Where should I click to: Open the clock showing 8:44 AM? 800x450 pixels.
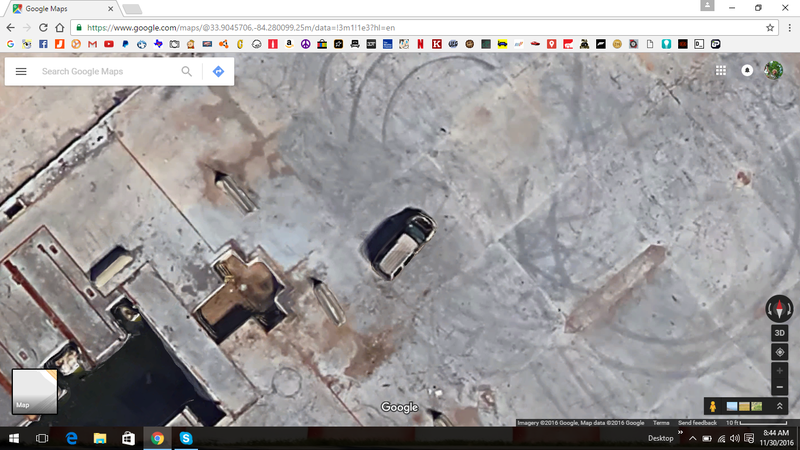[x=776, y=438]
